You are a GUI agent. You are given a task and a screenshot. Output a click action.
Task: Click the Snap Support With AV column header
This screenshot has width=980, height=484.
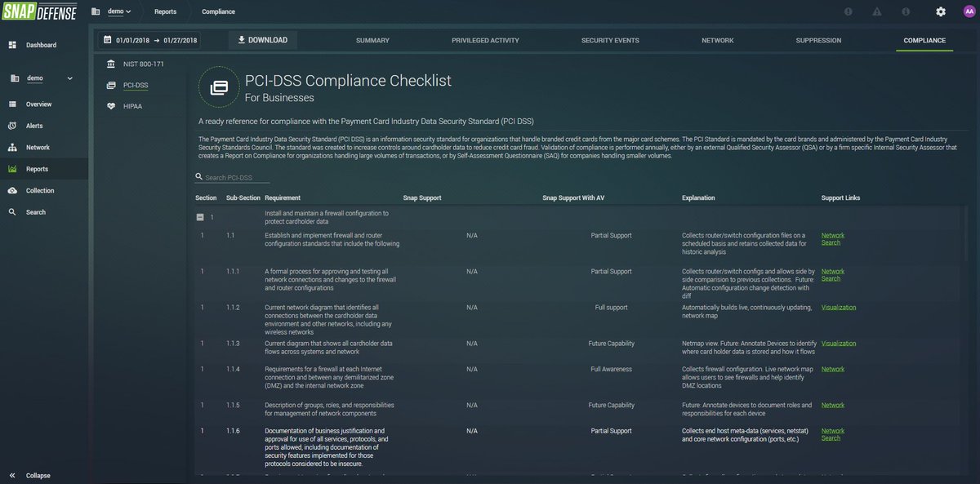click(x=573, y=198)
